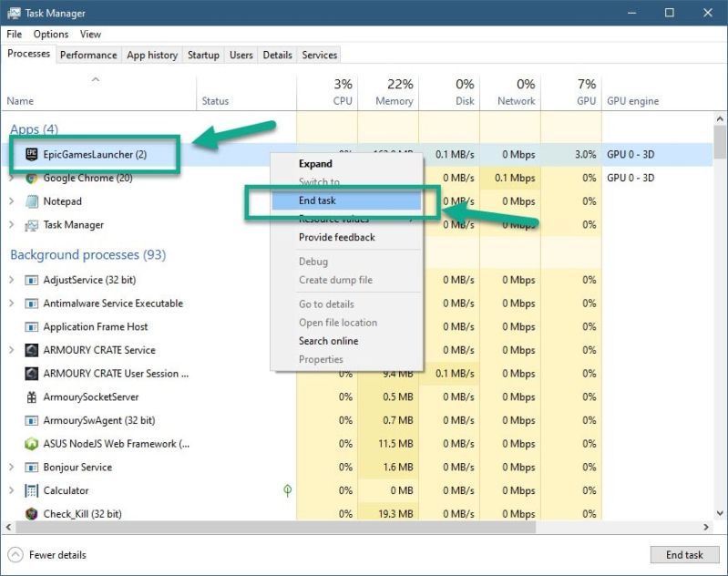
Task: Select the 'Apps (4)' group header
Action: pyautogui.click(x=34, y=129)
